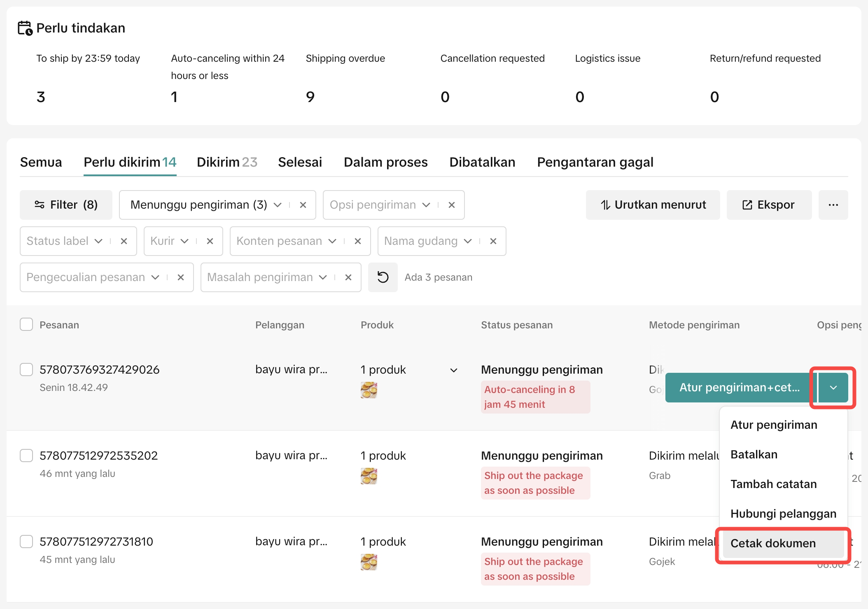Click the Ekspor export icon button
Image resolution: width=868 pixels, height=609 pixels.
(x=769, y=205)
